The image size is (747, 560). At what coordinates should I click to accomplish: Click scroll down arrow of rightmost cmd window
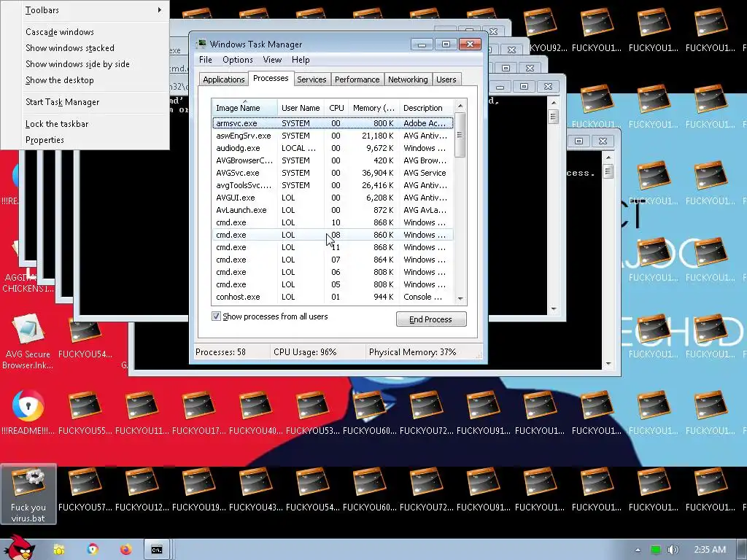tap(608, 364)
